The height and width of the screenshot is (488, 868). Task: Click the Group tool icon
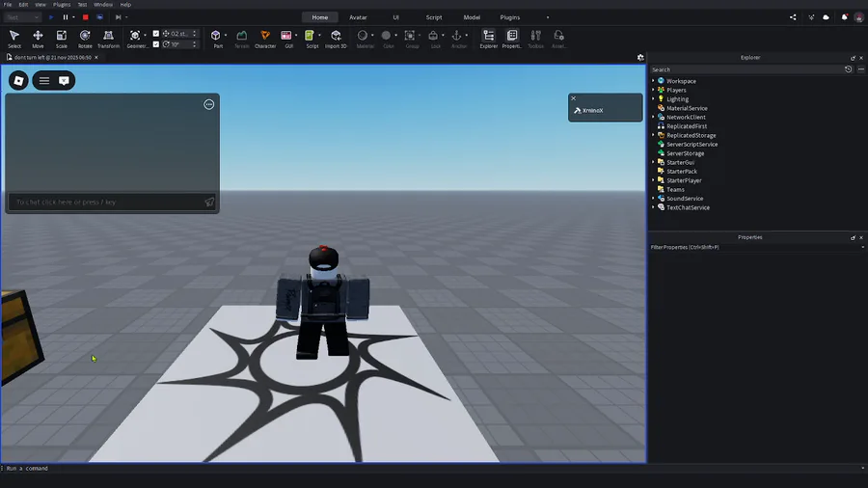point(410,36)
